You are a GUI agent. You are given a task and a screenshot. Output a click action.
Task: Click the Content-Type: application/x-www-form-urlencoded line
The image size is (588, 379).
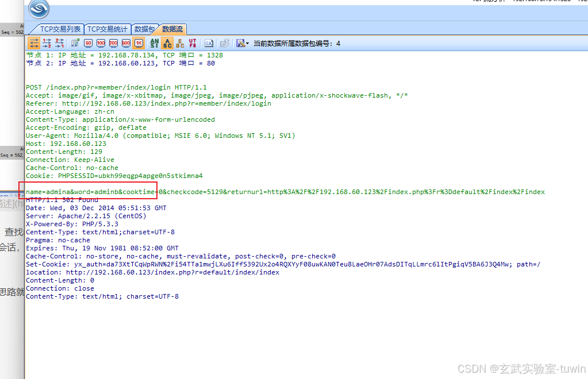coord(120,119)
